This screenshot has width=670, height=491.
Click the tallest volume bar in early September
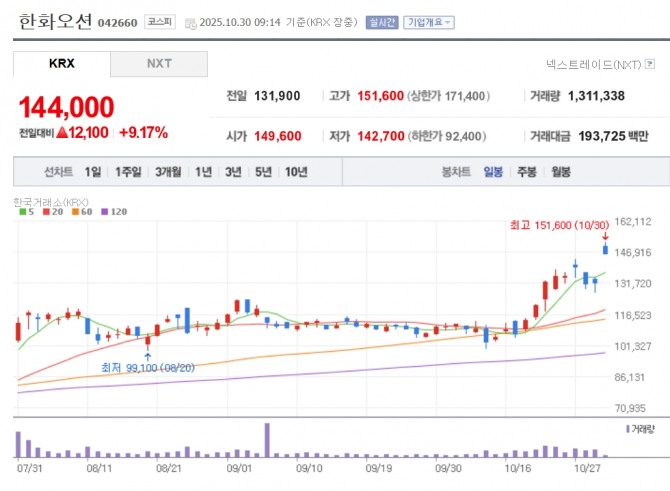pos(267,440)
